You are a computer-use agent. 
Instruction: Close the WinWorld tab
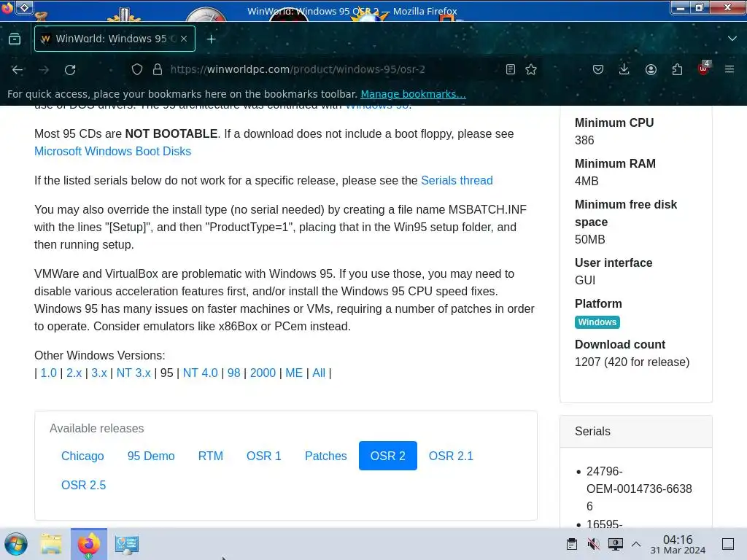pos(184,39)
